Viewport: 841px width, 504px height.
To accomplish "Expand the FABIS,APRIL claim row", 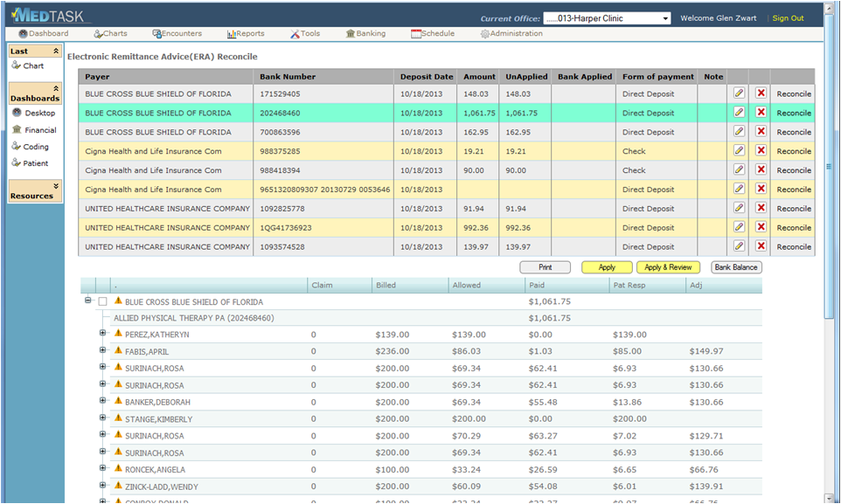I will pos(102,350).
